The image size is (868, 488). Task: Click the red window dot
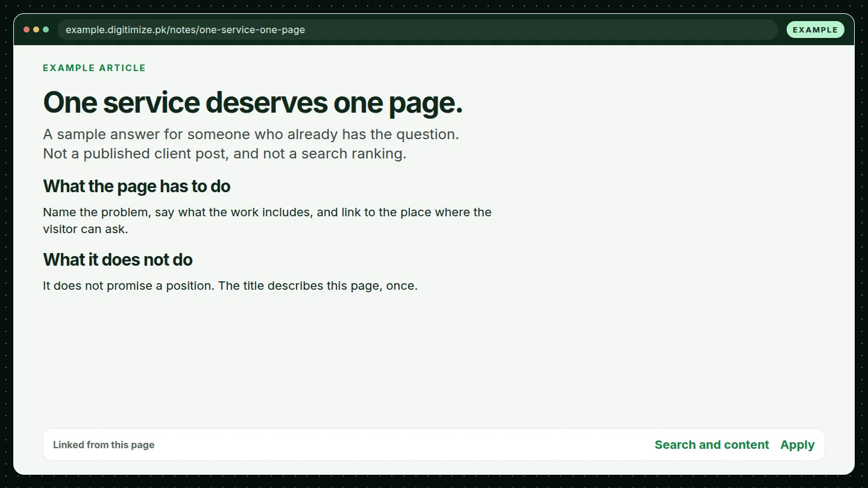[x=27, y=30]
